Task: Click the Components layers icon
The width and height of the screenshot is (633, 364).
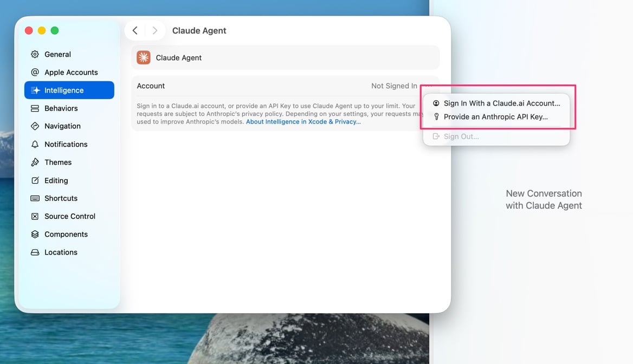Action: coord(35,234)
